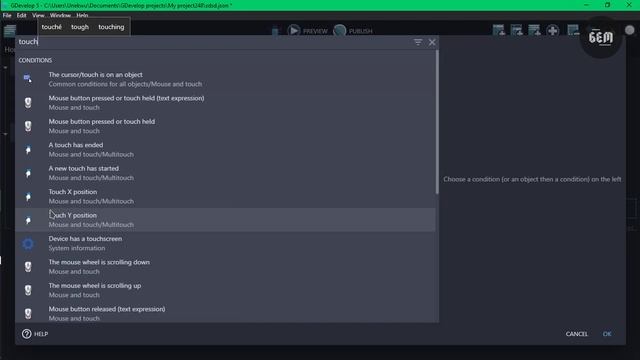Select 'The mouse wheel is scrolling down'

click(225, 267)
